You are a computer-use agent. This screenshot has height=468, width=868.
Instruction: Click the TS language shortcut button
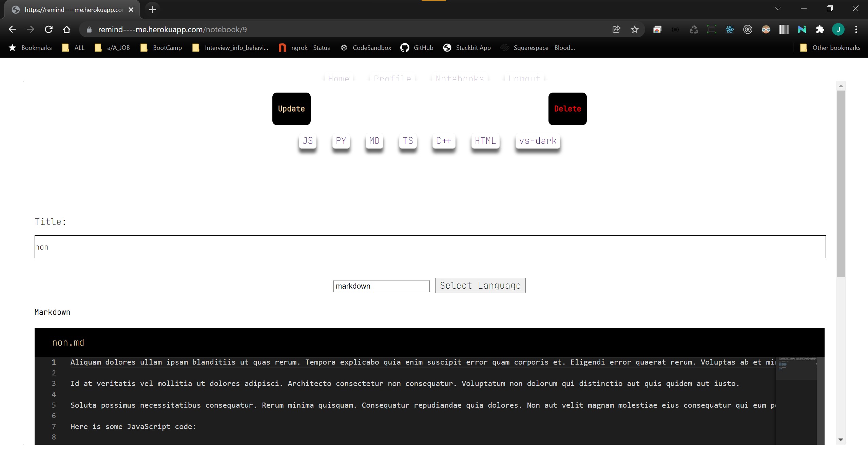(x=407, y=140)
